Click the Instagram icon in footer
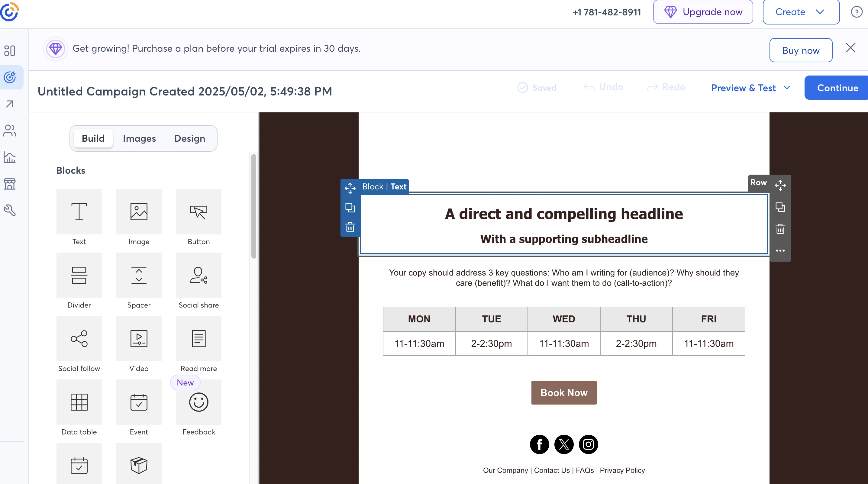Viewport: 868px width, 484px height. point(588,444)
